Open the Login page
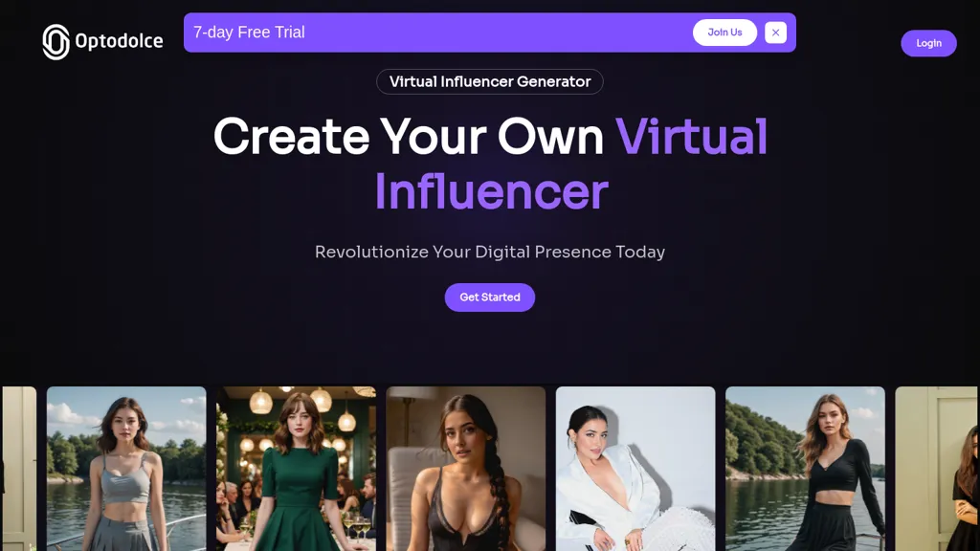 click(928, 43)
